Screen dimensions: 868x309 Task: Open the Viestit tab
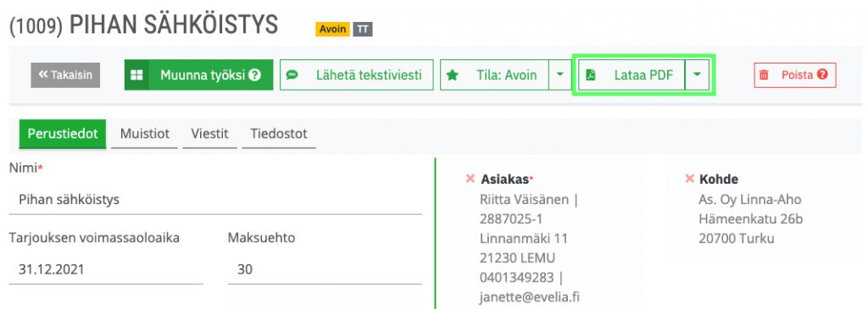[210, 134]
